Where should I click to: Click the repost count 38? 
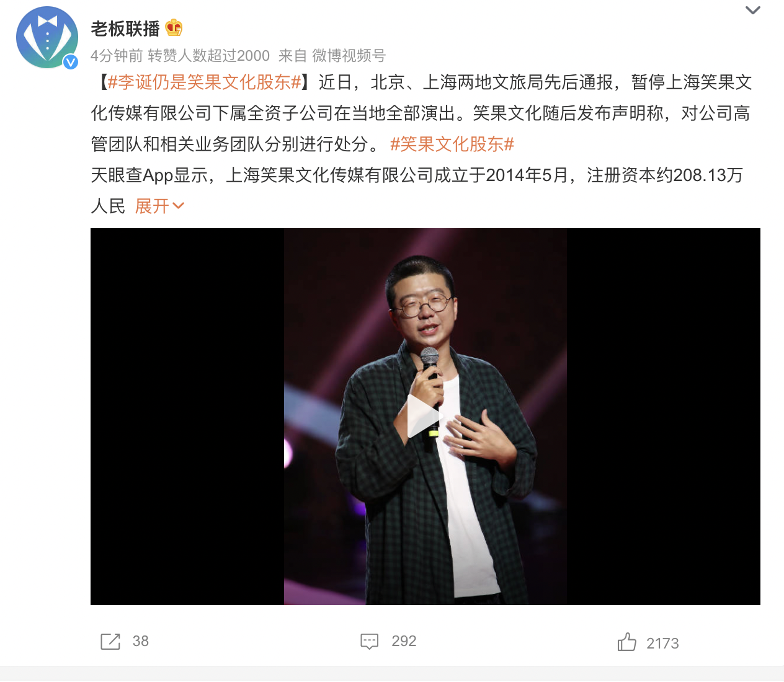click(x=141, y=641)
